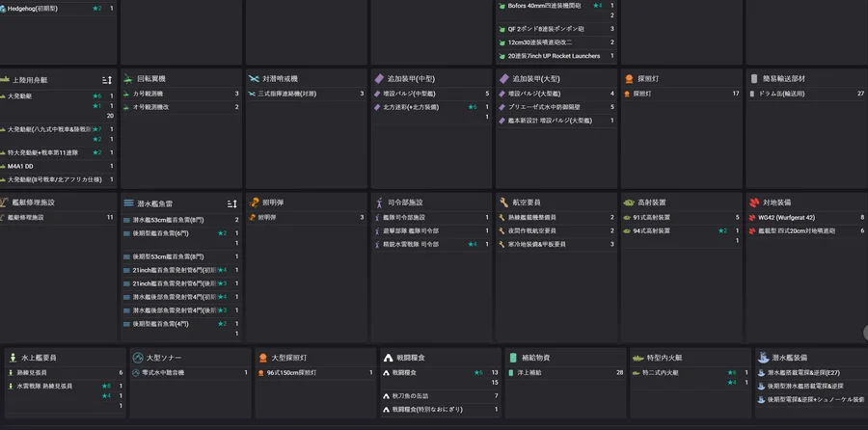Open the 大型ソナー panel header

164,358
